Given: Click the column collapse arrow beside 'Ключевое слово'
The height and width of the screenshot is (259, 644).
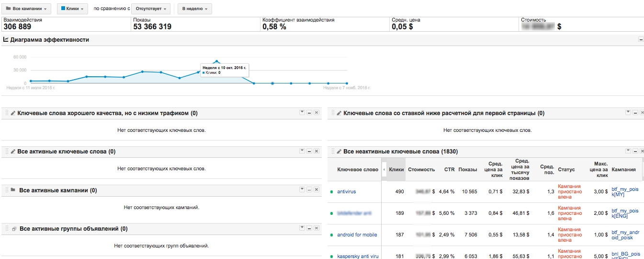Looking at the screenshot, I should click(x=384, y=169).
